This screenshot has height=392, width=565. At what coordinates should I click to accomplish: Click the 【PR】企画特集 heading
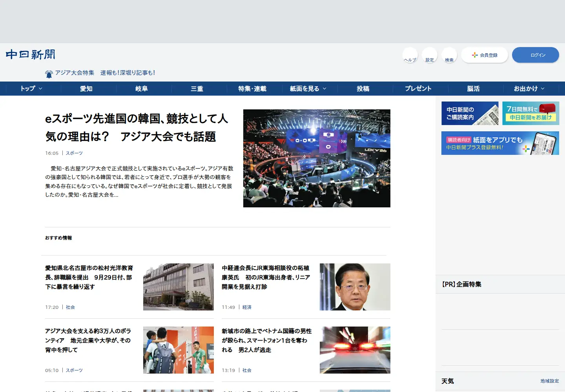pyautogui.click(x=461, y=284)
